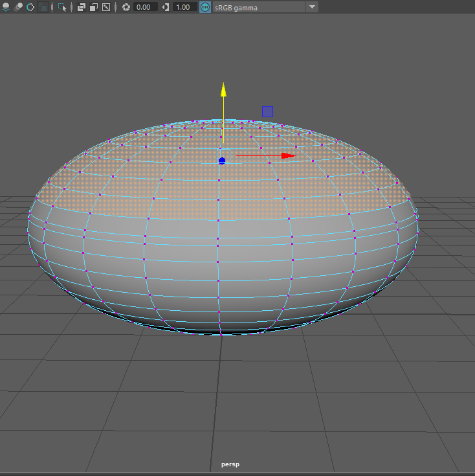Click the blue square plane handle
This screenshot has width=475, height=476.
[x=267, y=111]
